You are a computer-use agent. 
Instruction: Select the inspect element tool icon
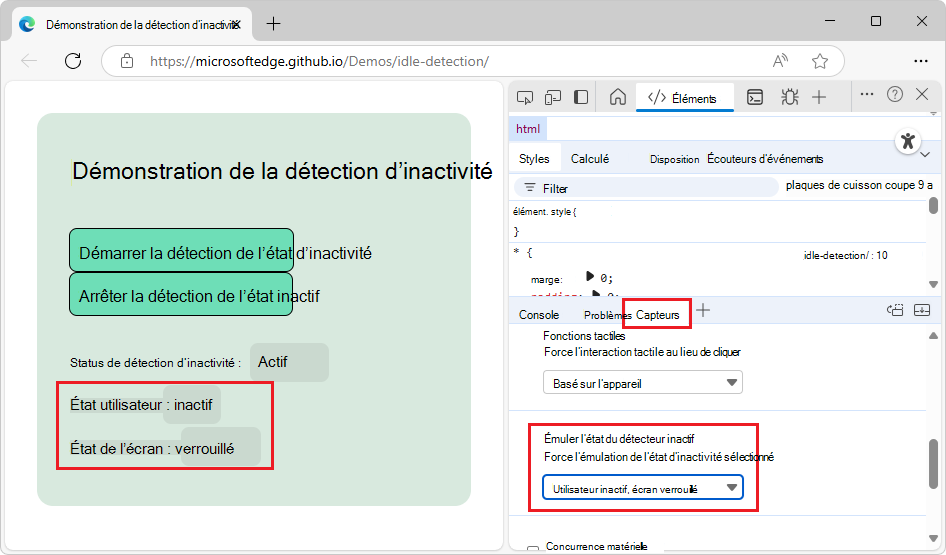(x=525, y=97)
